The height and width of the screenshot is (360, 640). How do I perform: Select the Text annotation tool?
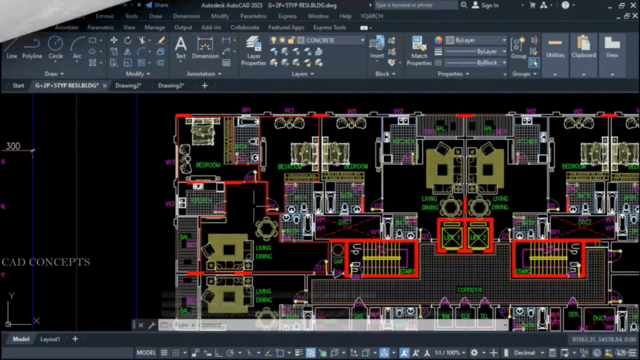pyautogui.click(x=180, y=48)
